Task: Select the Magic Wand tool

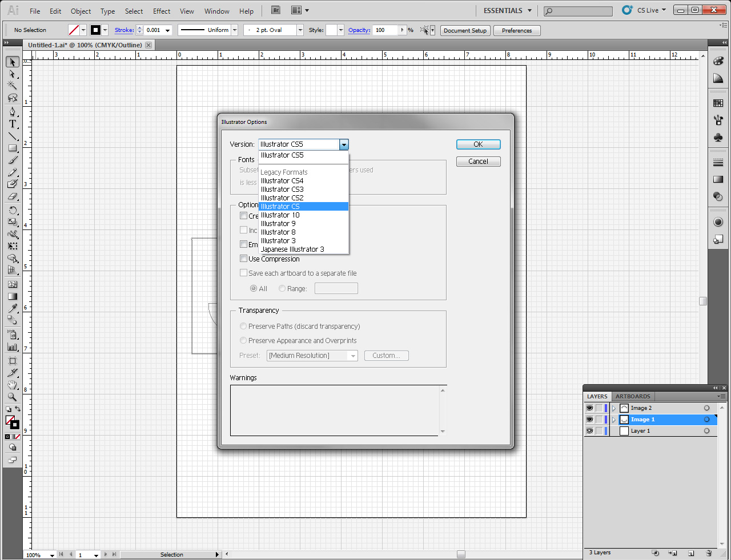Action: (x=13, y=86)
